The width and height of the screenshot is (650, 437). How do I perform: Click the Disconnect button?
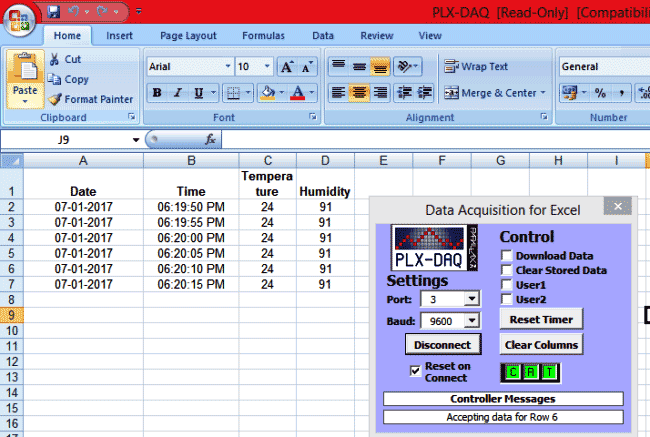(x=443, y=345)
